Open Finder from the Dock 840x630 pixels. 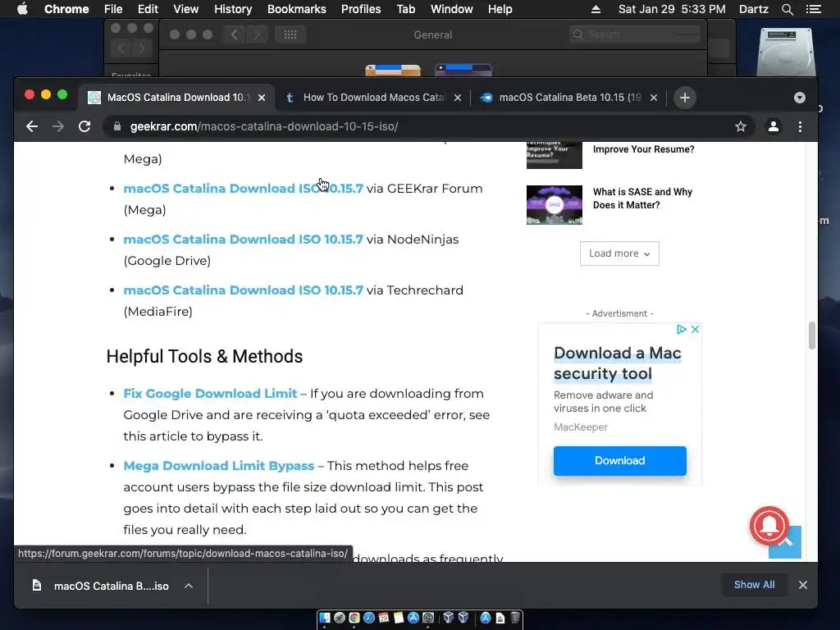coord(325,618)
